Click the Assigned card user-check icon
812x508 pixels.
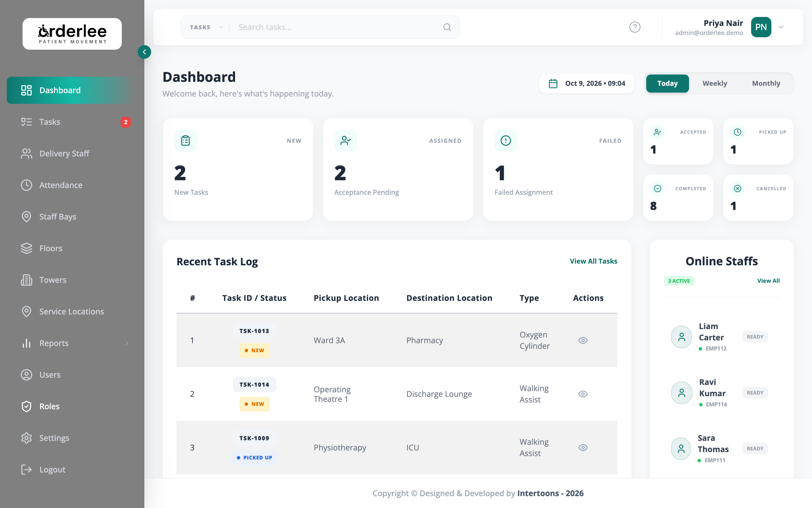point(346,141)
